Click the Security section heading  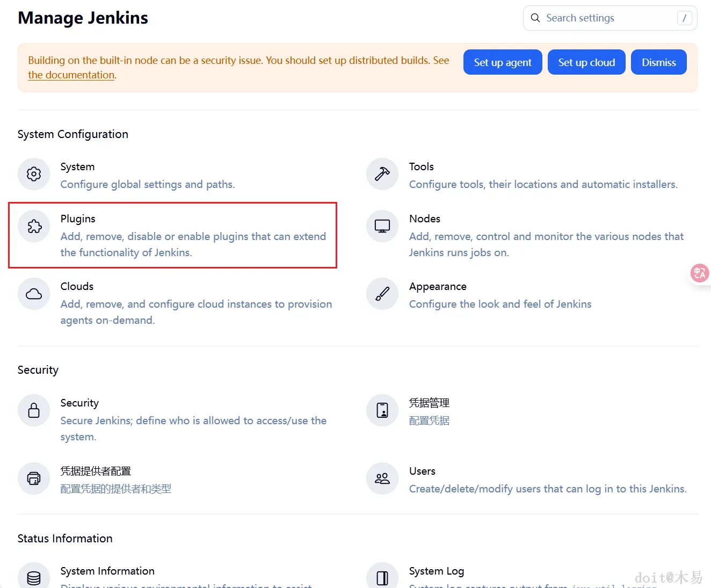point(38,370)
